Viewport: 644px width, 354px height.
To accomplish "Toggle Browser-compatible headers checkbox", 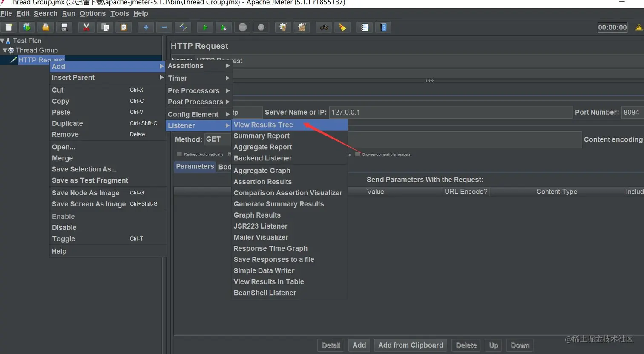I will tap(358, 154).
